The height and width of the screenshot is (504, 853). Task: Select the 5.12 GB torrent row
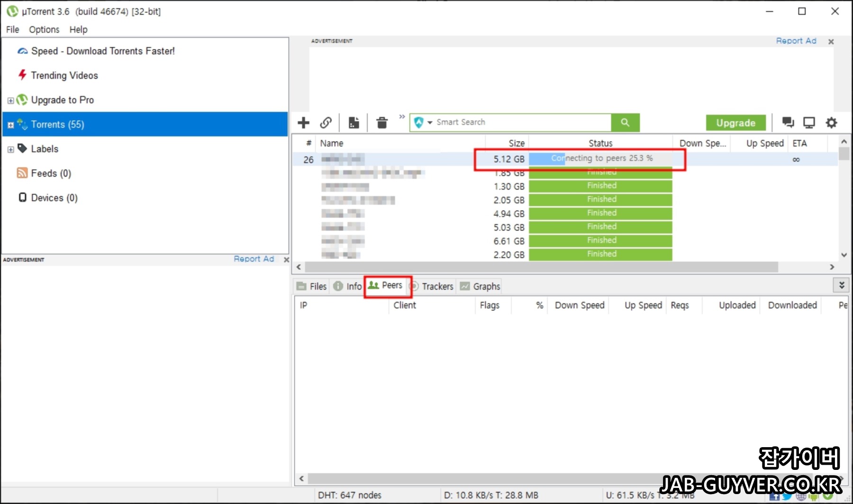[x=565, y=159]
